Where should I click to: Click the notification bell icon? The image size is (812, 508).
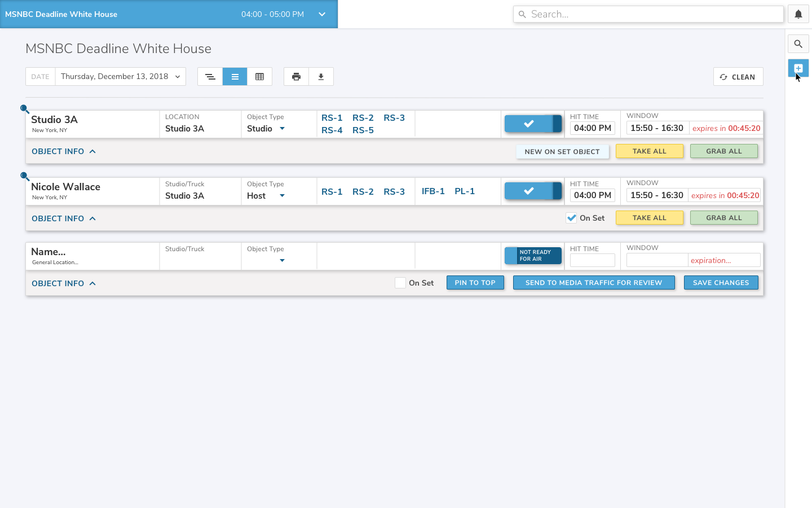point(798,15)
